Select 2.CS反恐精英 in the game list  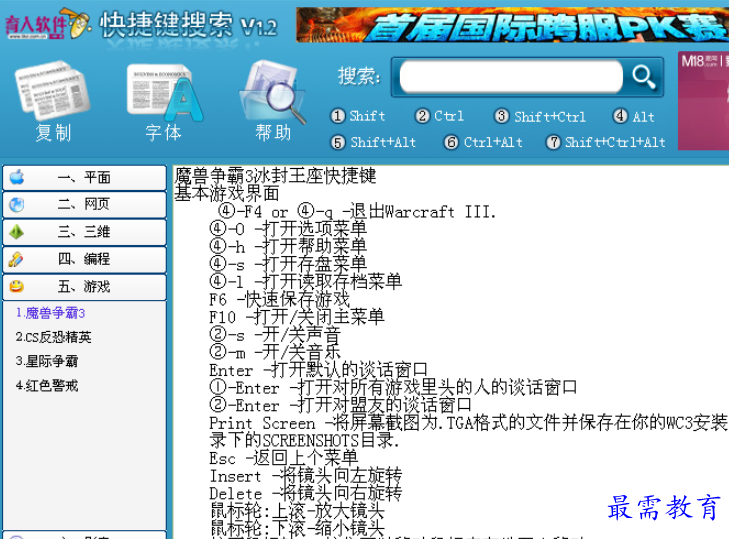pyautogui.click(x=53, y=337)
